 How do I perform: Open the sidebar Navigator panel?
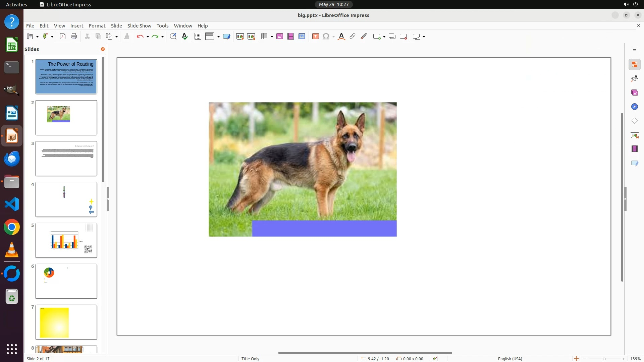[634, 107]
